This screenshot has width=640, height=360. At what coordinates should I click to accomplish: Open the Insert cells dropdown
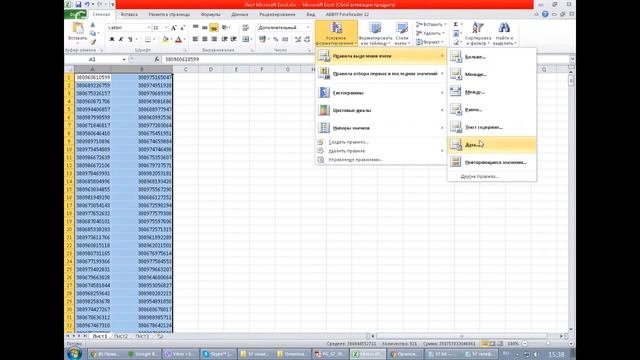coord(431,24)
